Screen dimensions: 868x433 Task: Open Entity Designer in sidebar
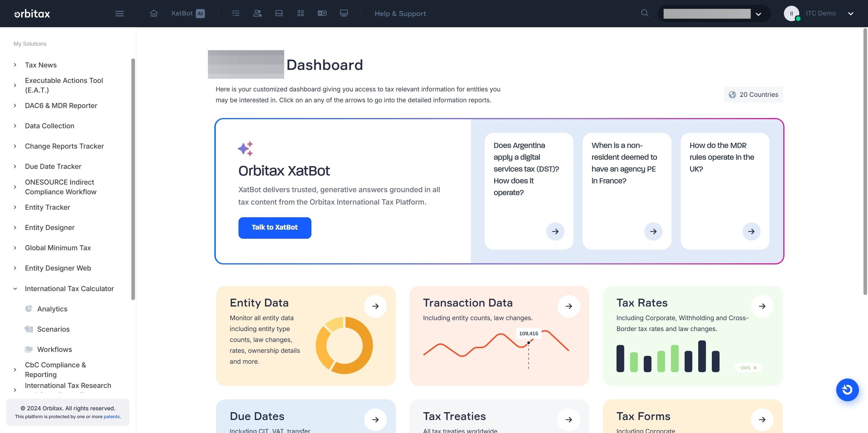click(x=50, y=227)
